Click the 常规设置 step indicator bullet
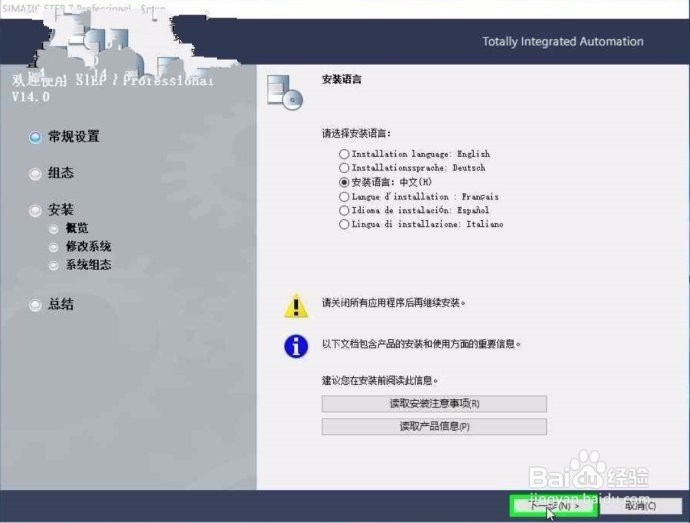 (x=35, y=137)
